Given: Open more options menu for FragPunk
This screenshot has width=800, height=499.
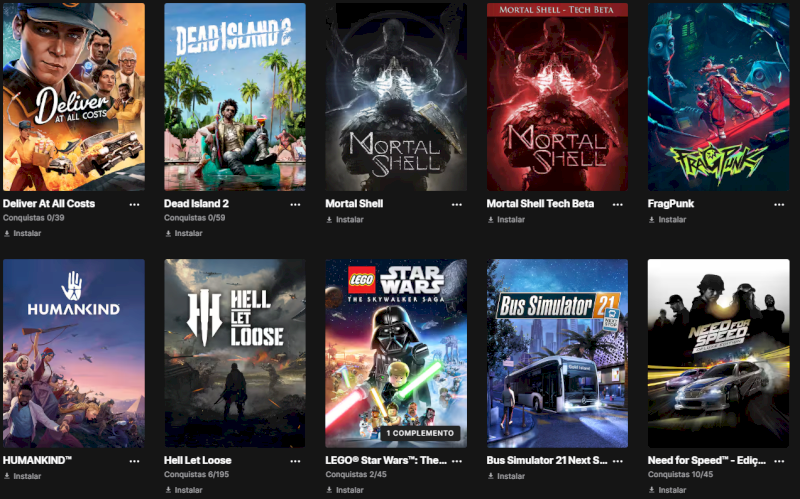Looking at the screenshot, I should coord(779,205).
